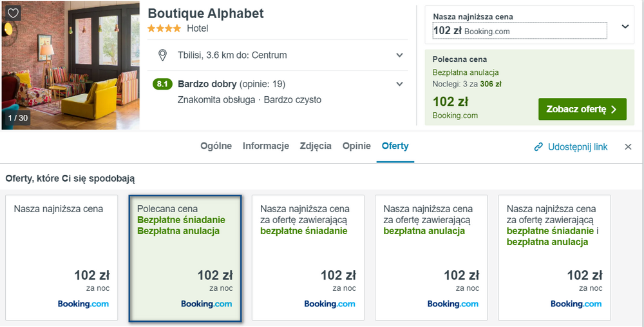Click the four-star hotel rating
This screenshot has height=327, width=644.
pos(164,28)
